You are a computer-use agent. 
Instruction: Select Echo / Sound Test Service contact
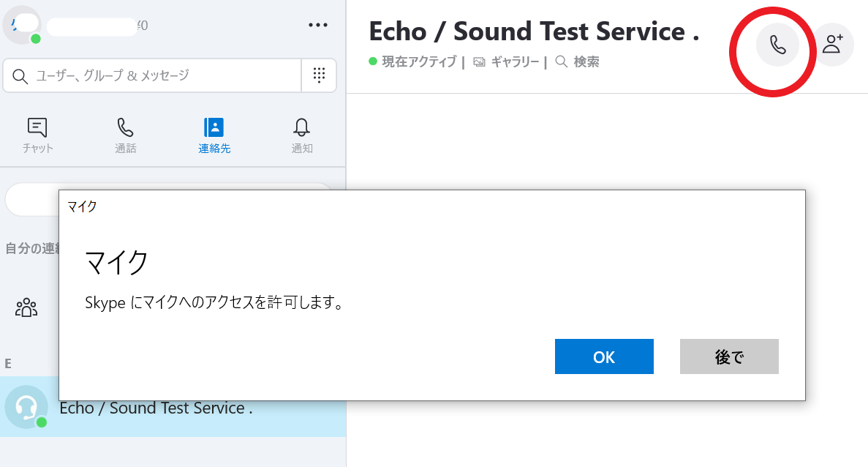pyautogui.click(x=173, y=407)
